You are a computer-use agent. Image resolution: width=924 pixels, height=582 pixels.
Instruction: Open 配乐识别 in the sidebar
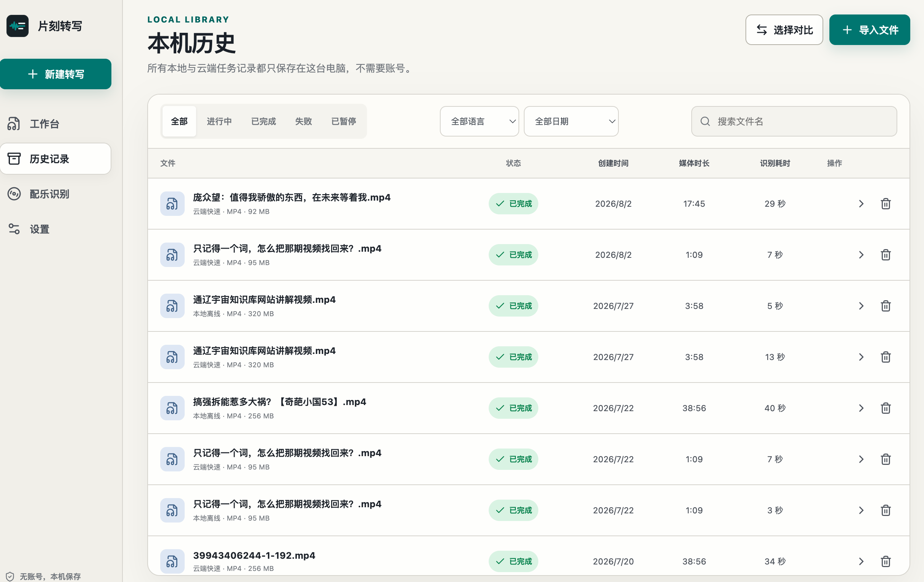point(56,194)
